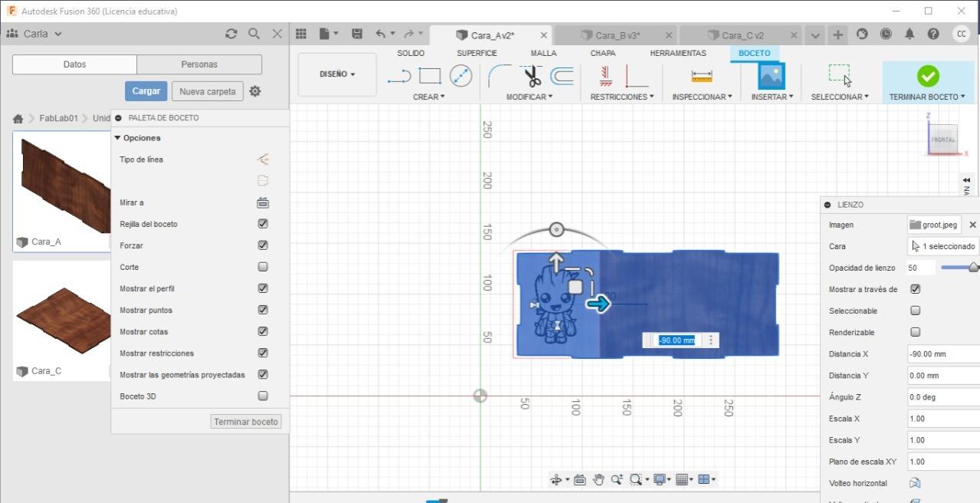Switch to the Cara_B v3 document tab
Screen dimensions: 980x503
tap(618, 35)
